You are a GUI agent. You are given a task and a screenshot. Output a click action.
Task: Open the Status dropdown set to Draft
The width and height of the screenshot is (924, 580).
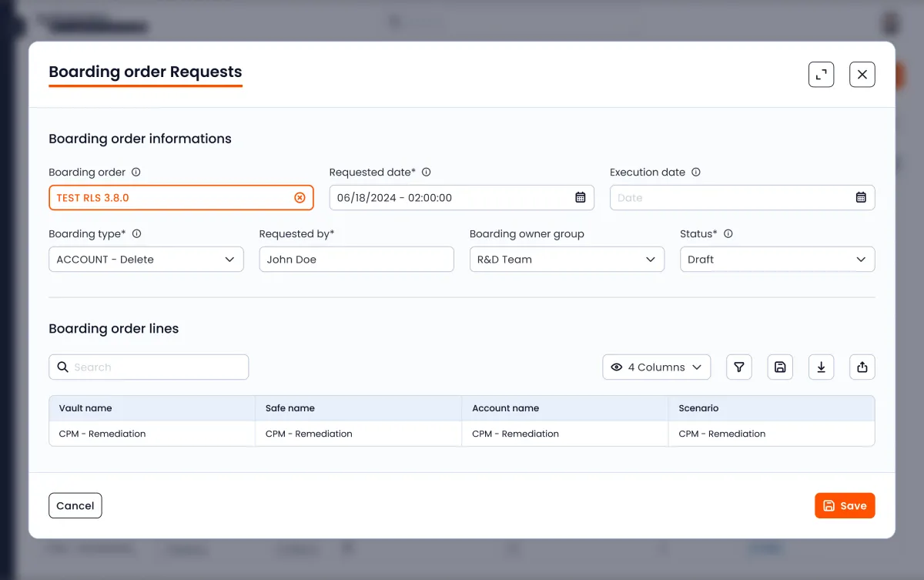[x=776, y=260]
